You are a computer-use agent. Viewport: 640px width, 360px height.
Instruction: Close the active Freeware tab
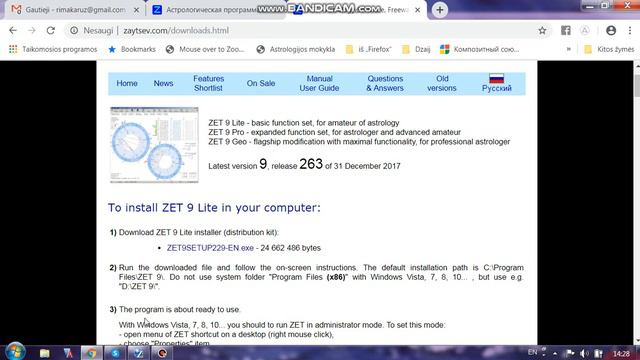coord(417,10)
